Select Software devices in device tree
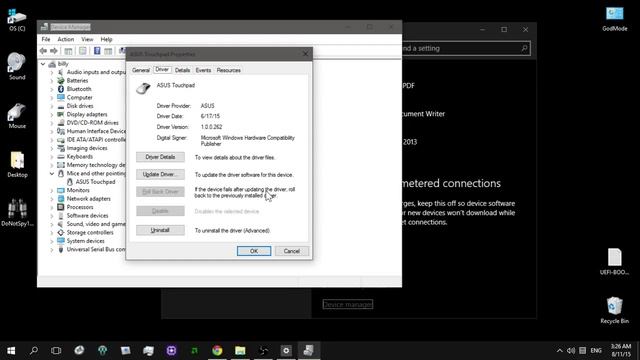Image resolution: width=640 pixels, height=360 pixels. click(x=87, y=216)
